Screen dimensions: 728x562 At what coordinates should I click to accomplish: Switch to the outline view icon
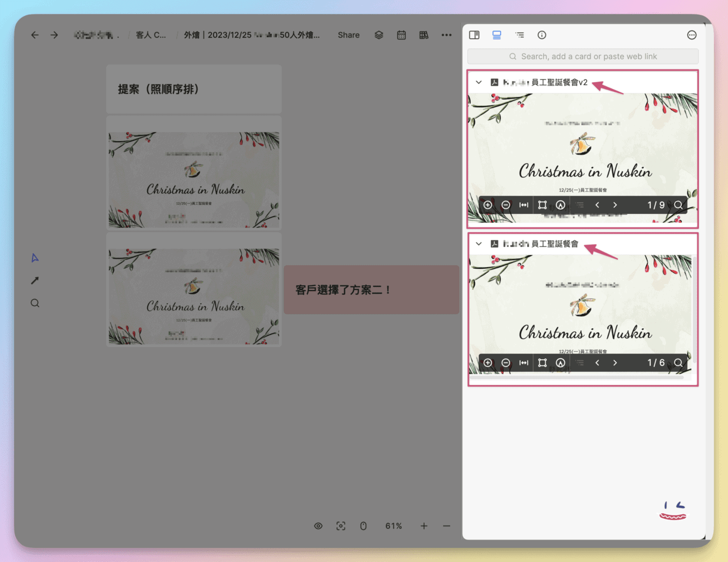coord(519,35)
